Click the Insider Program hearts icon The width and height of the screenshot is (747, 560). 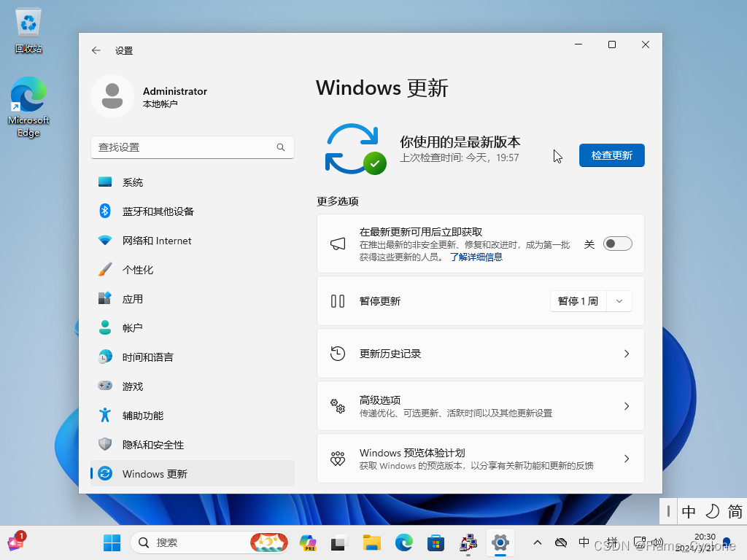338,459
